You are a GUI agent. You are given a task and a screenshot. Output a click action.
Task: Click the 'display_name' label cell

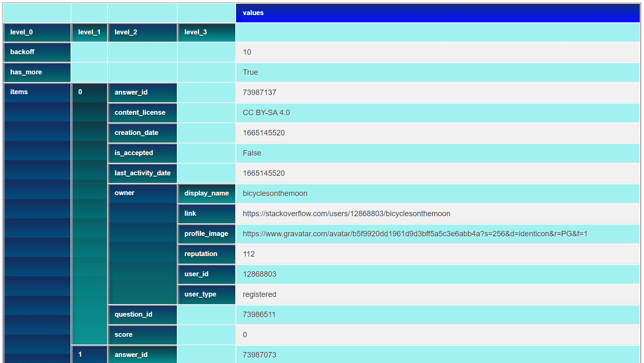point(206,193)
